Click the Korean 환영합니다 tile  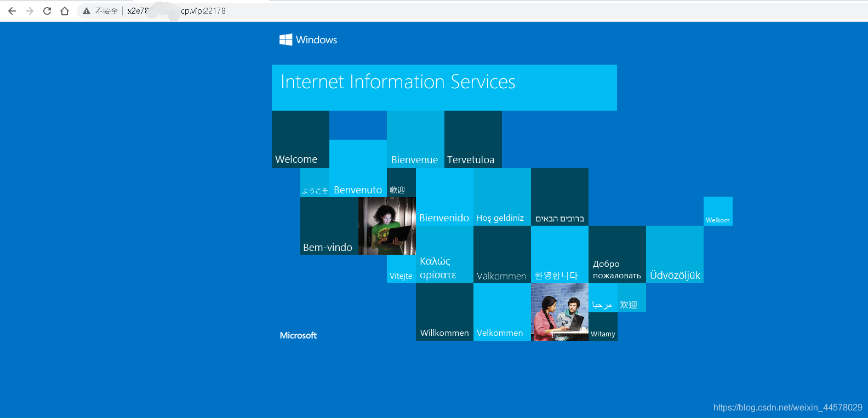[x=559, y=254]
